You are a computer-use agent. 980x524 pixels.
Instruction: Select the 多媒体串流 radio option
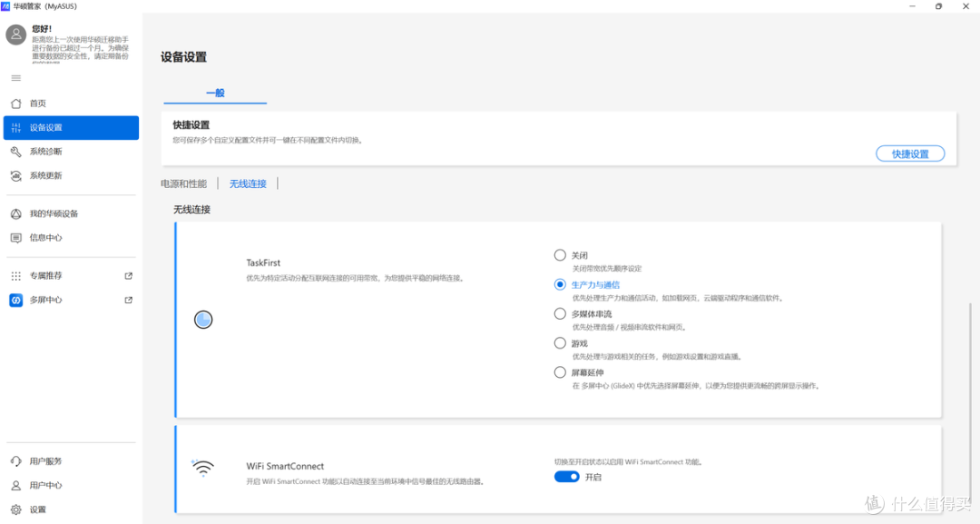[560, 314]
